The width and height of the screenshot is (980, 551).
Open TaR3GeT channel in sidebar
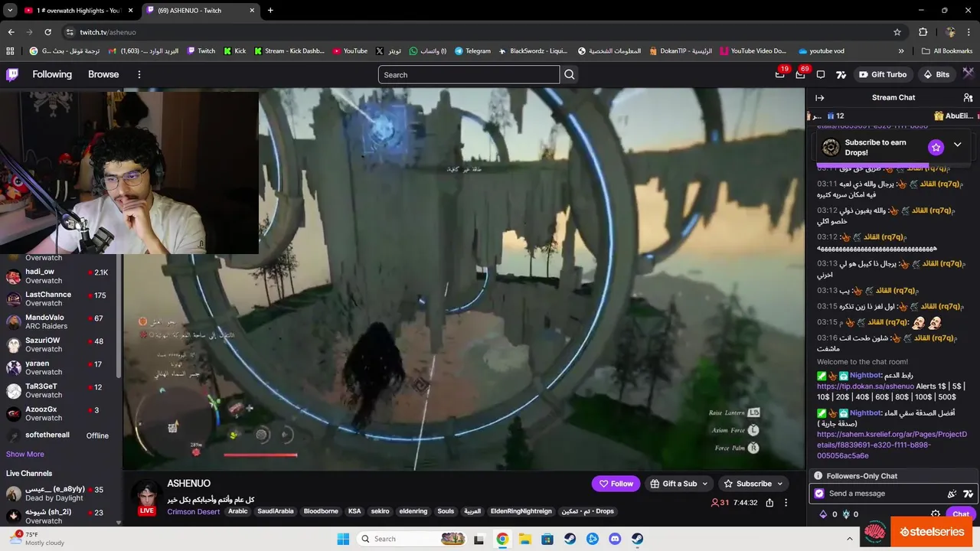pyautogui.click(x=59, y=391)
